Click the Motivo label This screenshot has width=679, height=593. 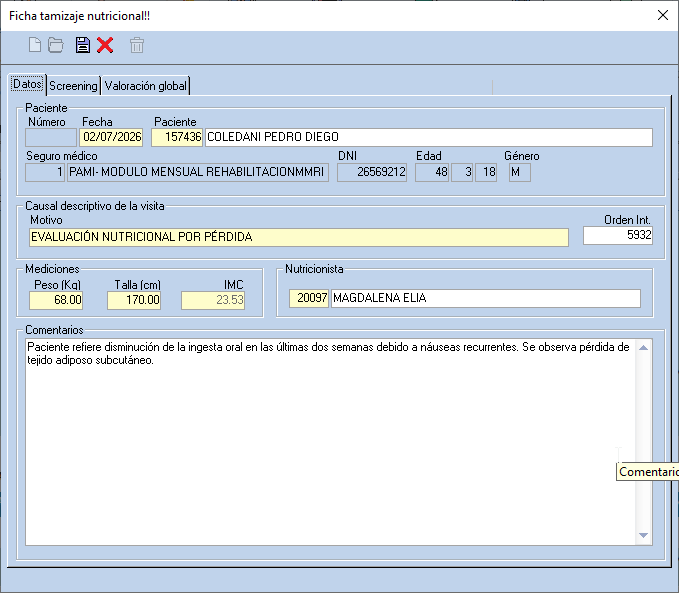[x=46, y=220]
